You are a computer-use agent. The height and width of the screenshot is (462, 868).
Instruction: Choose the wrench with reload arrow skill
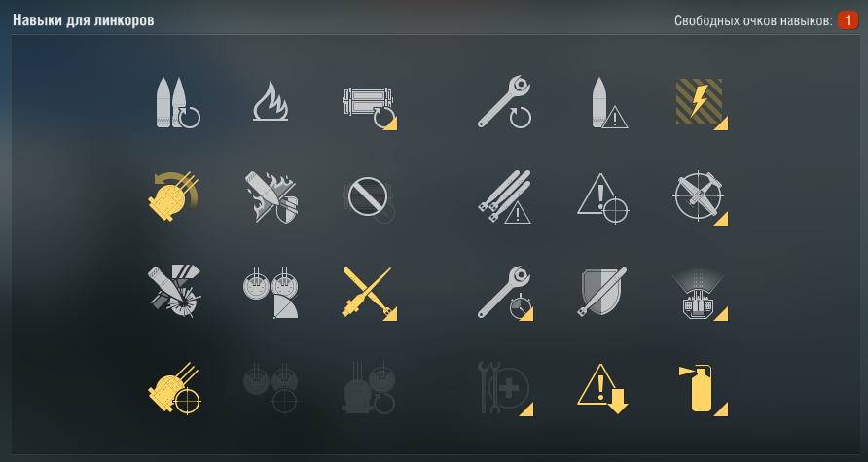tap(504, 102)
